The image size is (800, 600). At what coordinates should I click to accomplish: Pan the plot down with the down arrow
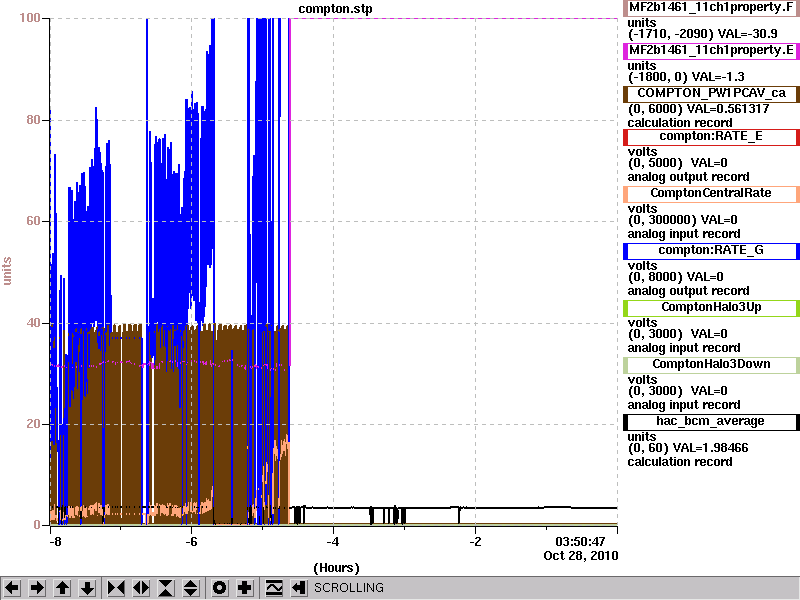[x=88, y=588]
